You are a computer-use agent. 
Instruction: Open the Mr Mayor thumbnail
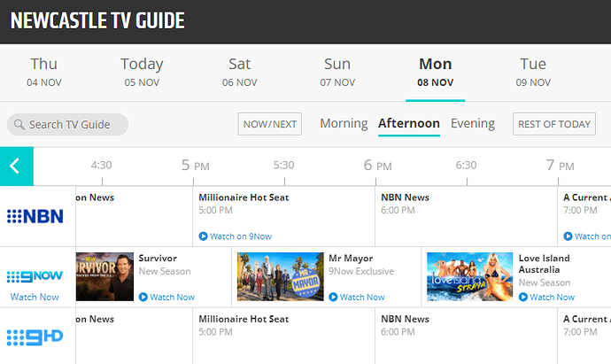click(280, 277)
